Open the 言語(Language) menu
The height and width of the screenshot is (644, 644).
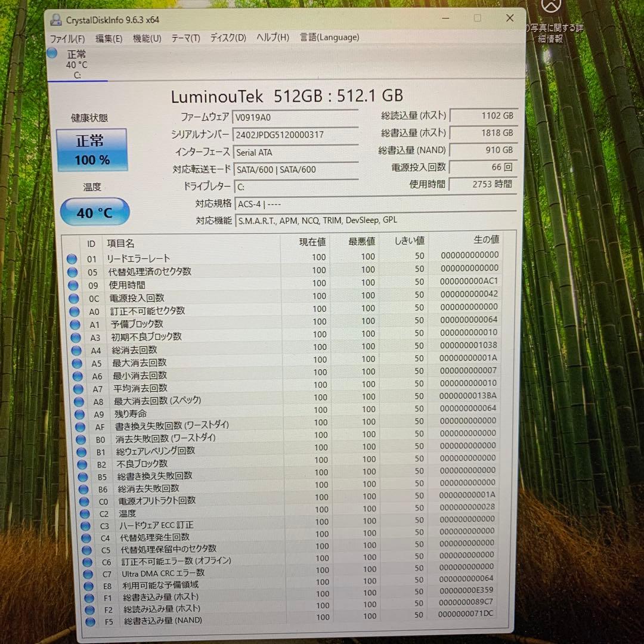click(329, 37)
